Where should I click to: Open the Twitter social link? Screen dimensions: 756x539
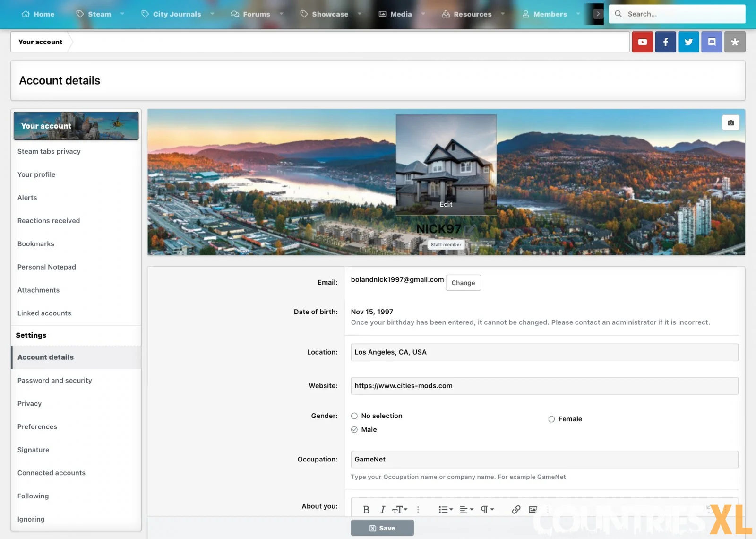[688, 42]
